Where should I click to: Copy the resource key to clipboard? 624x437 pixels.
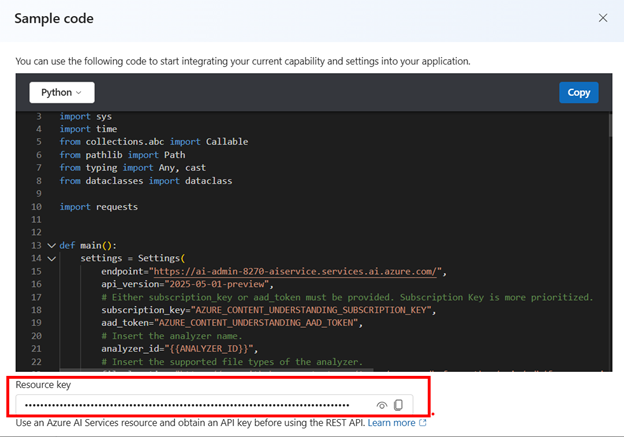pos(398,405)
